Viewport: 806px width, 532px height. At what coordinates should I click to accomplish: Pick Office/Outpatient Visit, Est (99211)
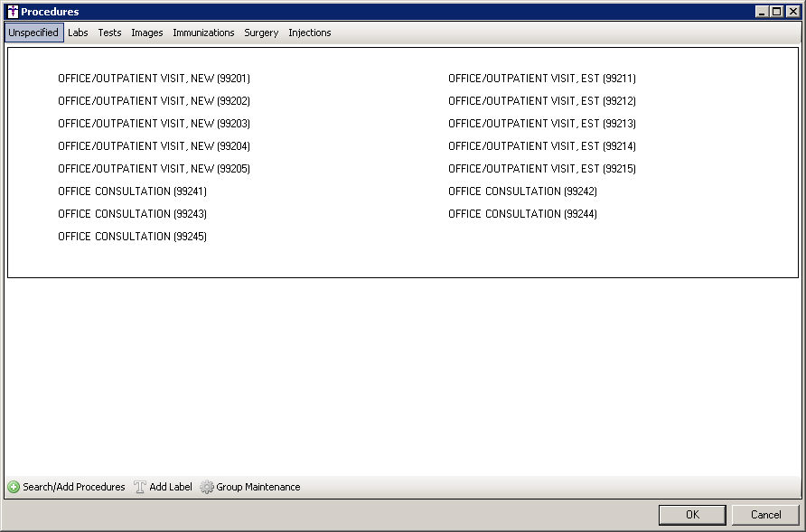click(x=541, y=79)
